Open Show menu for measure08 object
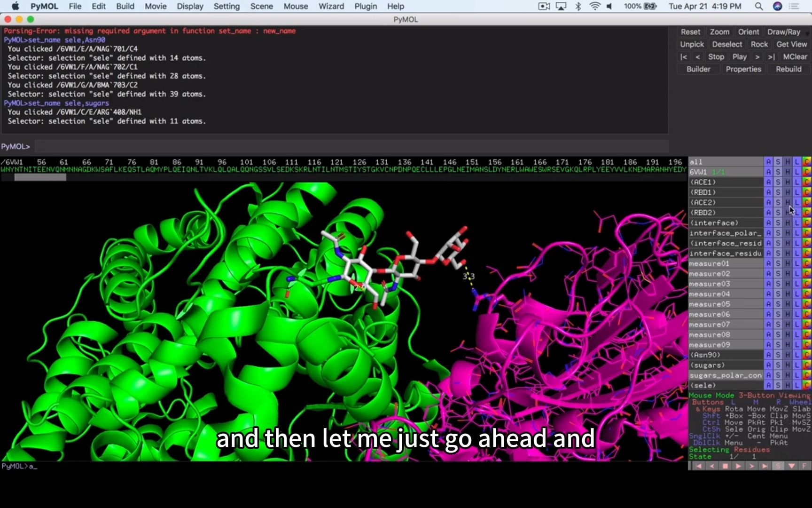Screen dimensions: 812x508 tap(778, 334)
